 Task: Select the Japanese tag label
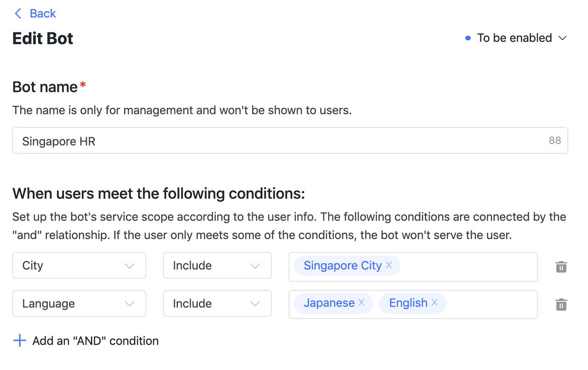pos(329,303)
